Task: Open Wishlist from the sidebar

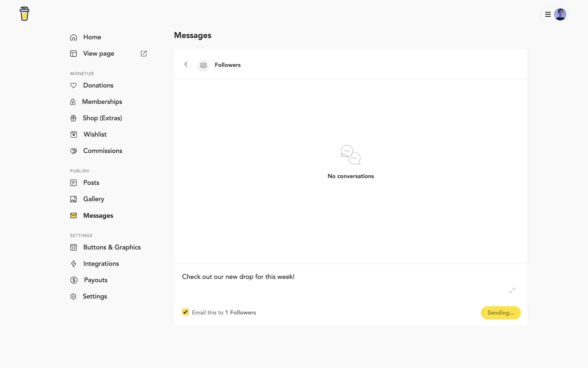Action: click(95, 135)
